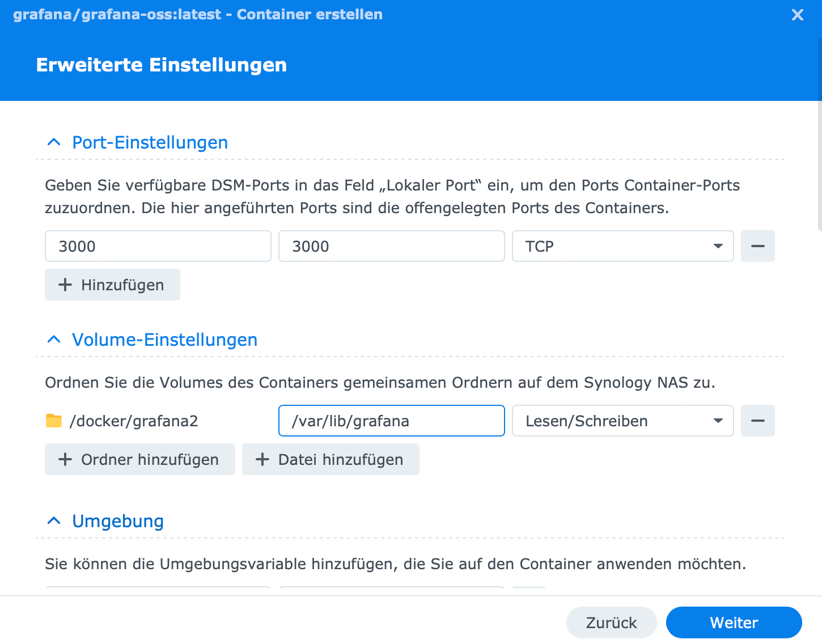Proceed with the Weiter button
Image resolution: width=822 pixels, height=644 pixels.
pos(734,622)
